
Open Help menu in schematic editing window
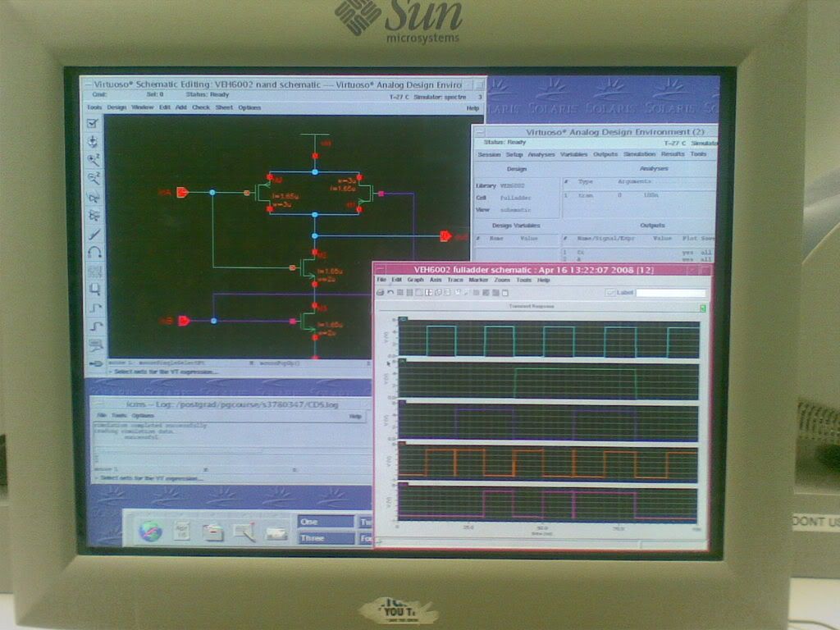tap(472, 108)
